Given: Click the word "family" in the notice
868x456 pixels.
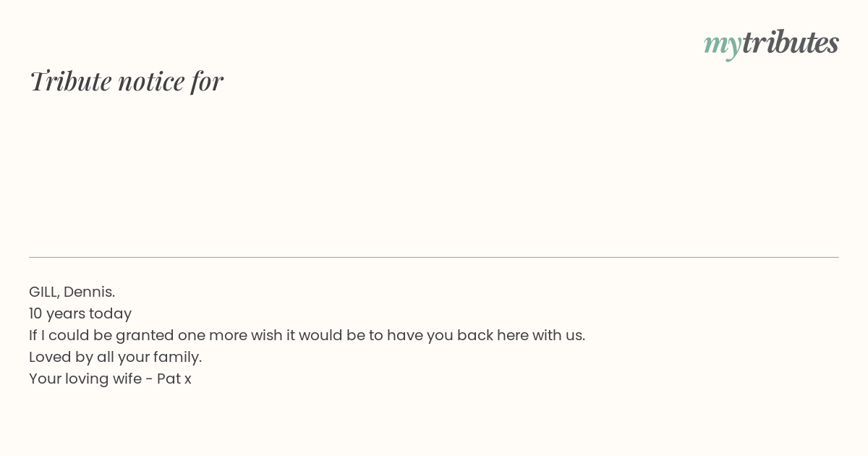Looking at the screenshot, I should coord(176,358).
